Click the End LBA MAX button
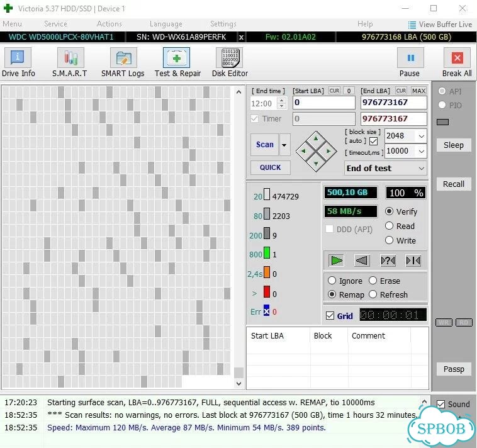The height and width of the screenshot is (448, 477). (x=418, y=91)
